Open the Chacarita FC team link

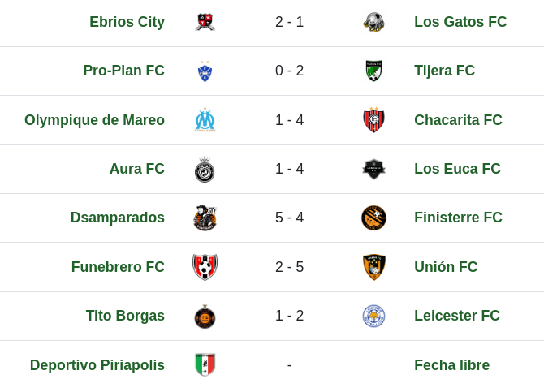coord(458,120)
